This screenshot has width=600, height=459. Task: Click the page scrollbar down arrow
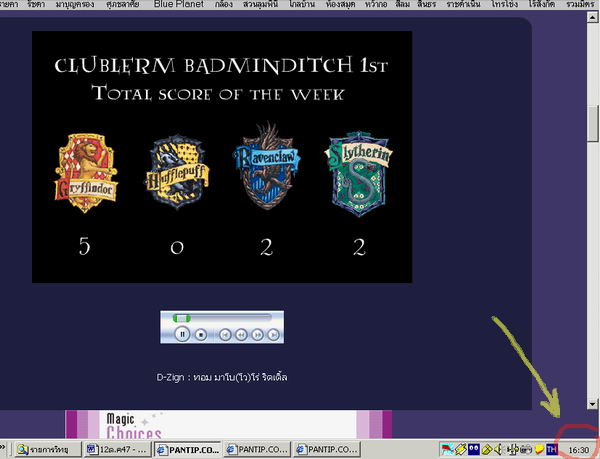(x=593, y=404)
